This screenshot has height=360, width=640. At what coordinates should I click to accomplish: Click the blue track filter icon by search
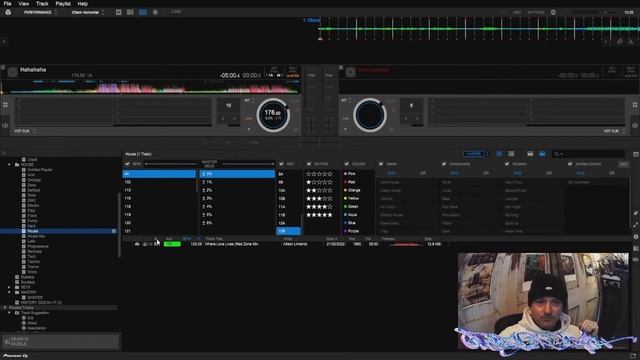[x=542, y=154]
